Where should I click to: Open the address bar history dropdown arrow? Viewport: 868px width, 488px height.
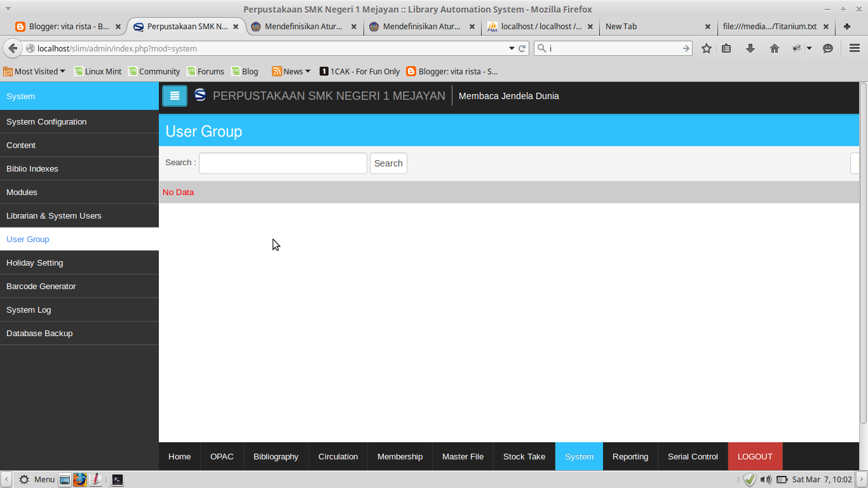pyautogui.click(x=511, y=48)
